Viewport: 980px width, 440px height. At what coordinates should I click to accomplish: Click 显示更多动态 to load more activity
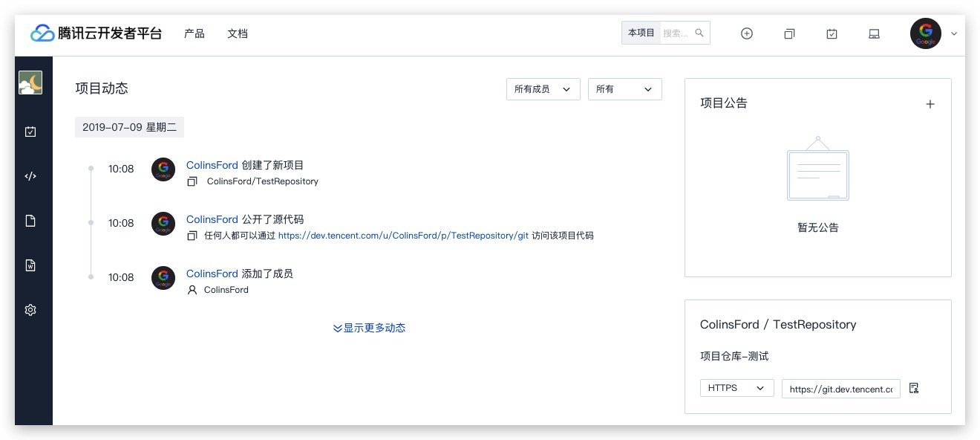coord(369,328)
